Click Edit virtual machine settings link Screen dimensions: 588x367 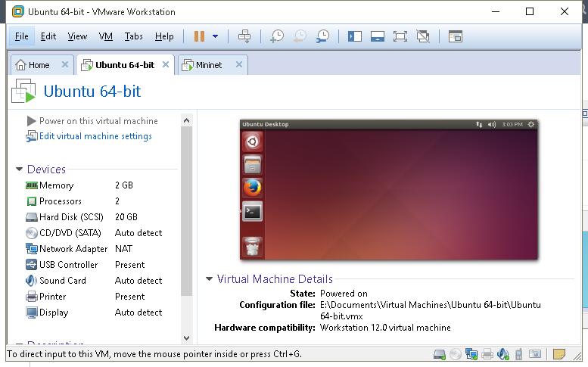(89, 136)
